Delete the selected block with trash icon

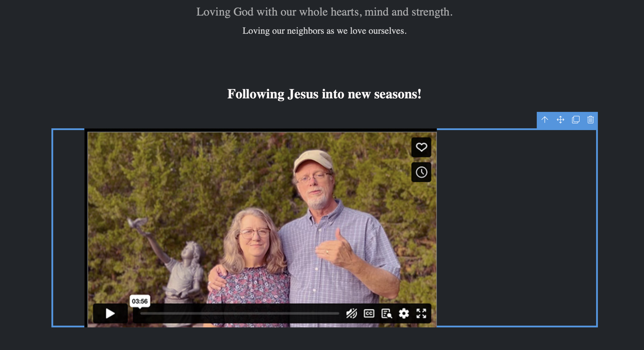coord(591,120)
